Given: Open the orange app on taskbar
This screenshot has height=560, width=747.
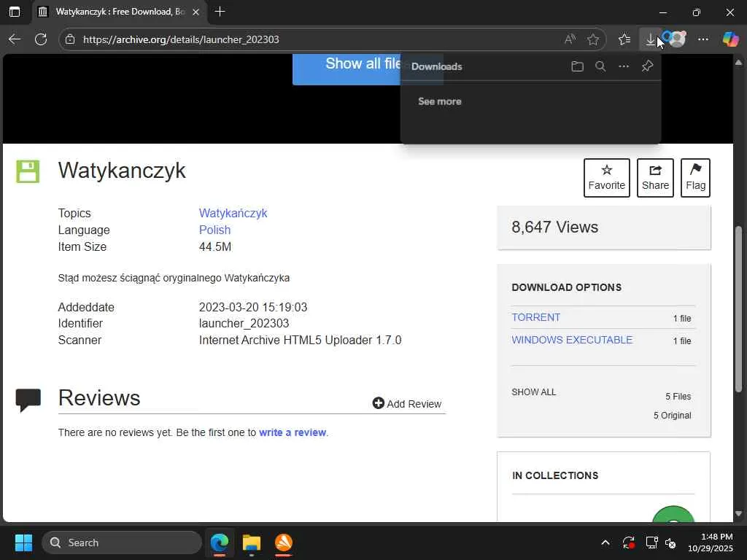Looking at the screenshot, I should coord(284,542).
